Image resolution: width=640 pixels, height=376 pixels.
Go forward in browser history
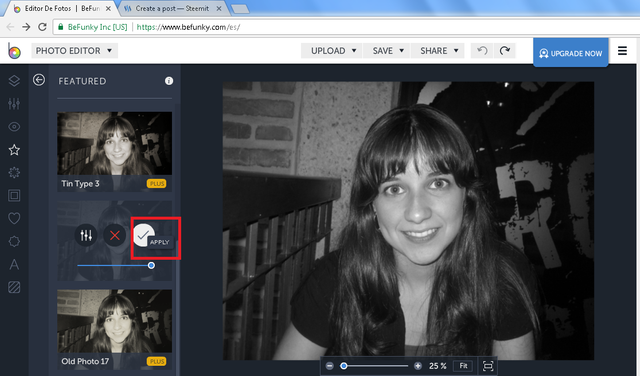pos(26,27)
